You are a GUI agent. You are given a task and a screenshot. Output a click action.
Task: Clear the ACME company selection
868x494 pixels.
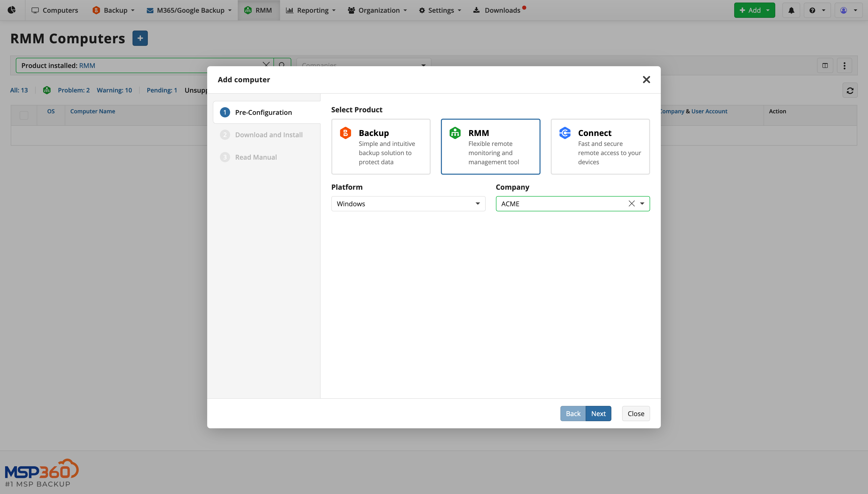click(632, 203)
